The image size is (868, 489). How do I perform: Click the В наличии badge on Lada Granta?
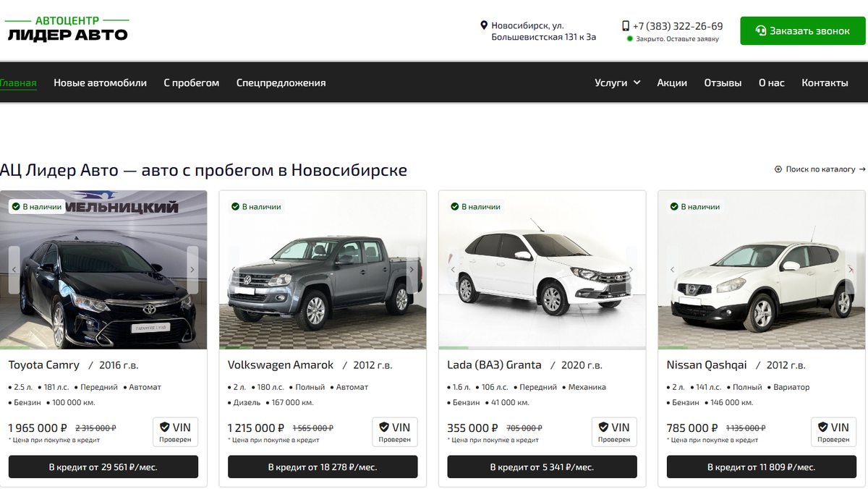pyautogui.click(x=475, y=207)
